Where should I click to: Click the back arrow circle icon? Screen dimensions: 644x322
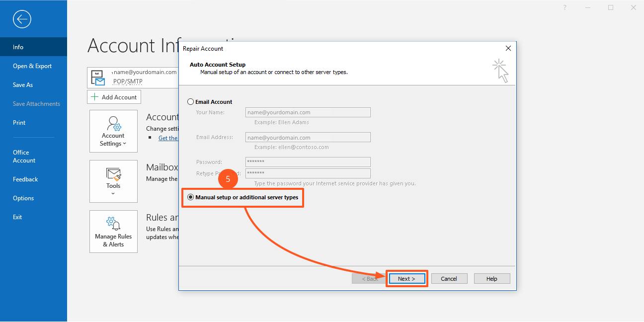tap(22, 19)
